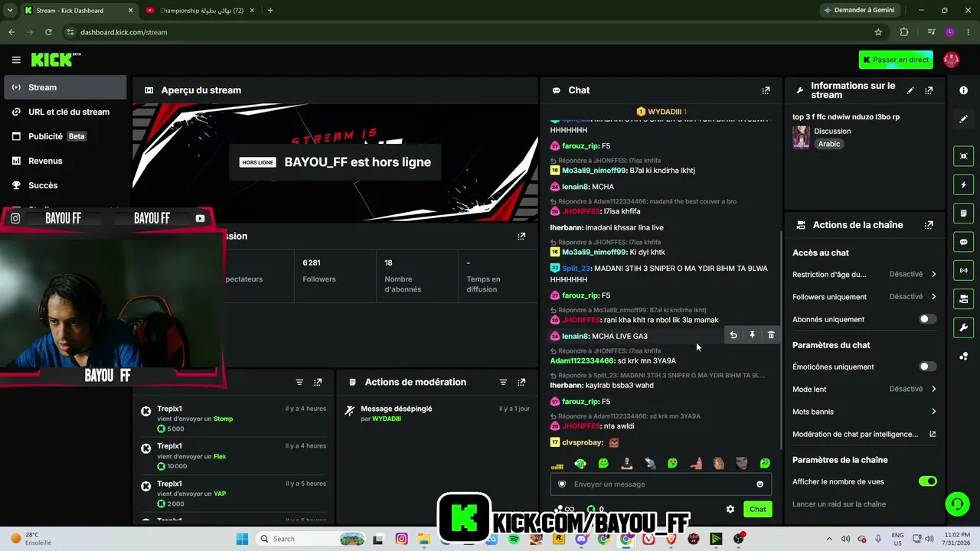Click the WYDADIII pinned badge in chat
The image size is (980, 551).
point(661,112)
